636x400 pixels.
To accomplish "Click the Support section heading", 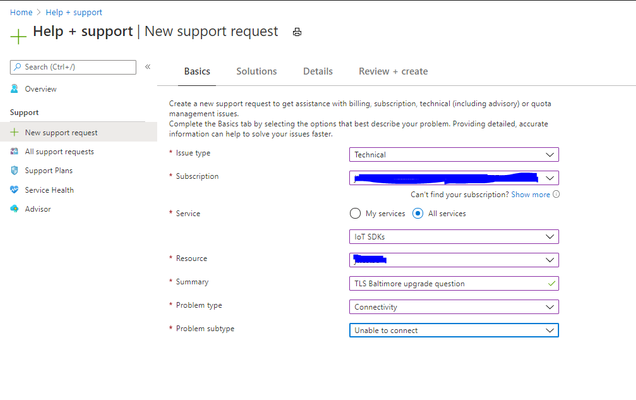I will (24, 112).
